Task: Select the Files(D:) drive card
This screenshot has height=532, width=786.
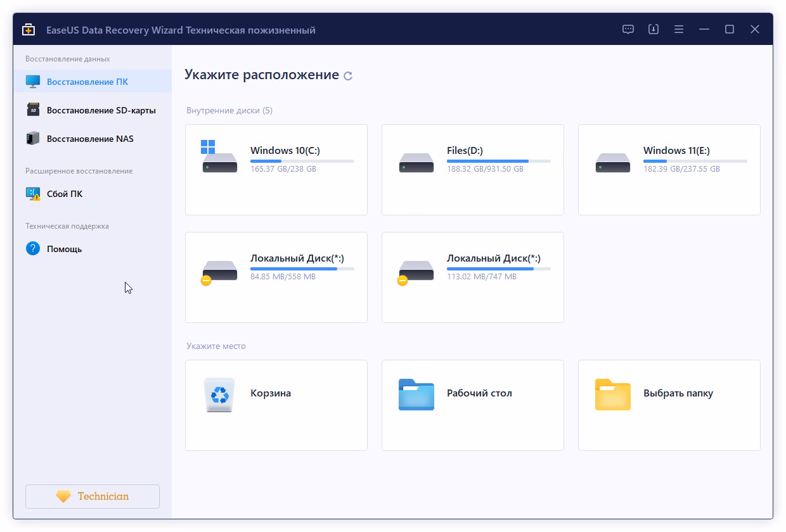Action: 473,170
